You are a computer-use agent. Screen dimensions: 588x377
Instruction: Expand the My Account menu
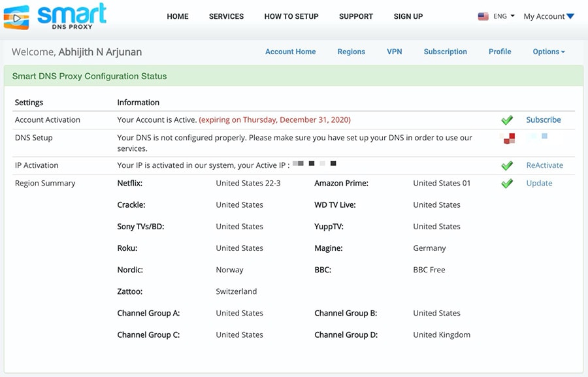(x=549, y=16)
